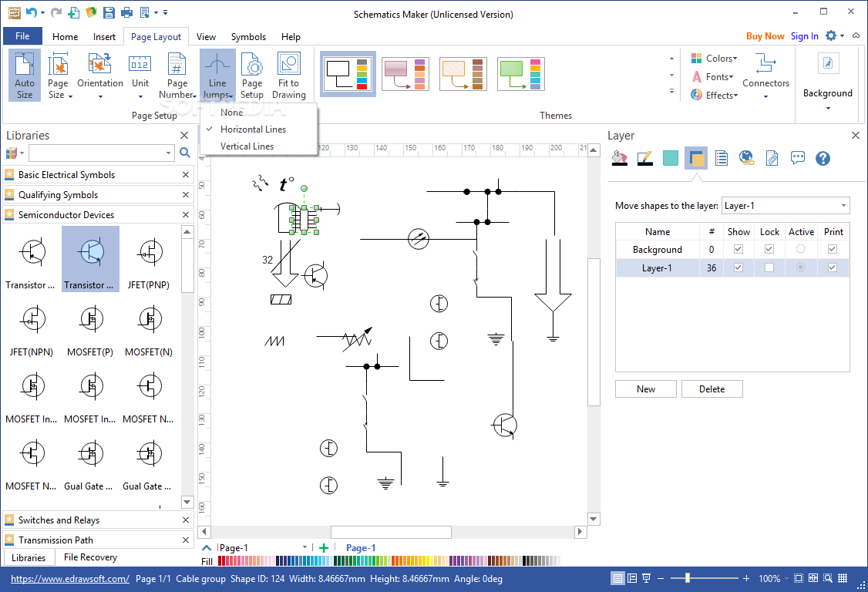Open the Colors theme dropdown

click(x=714, y=58)
